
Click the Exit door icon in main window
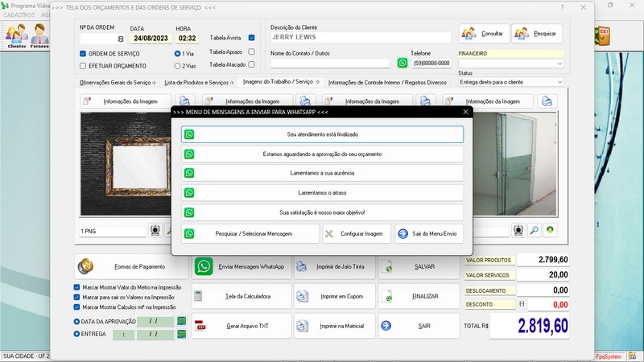click(602, 35)
